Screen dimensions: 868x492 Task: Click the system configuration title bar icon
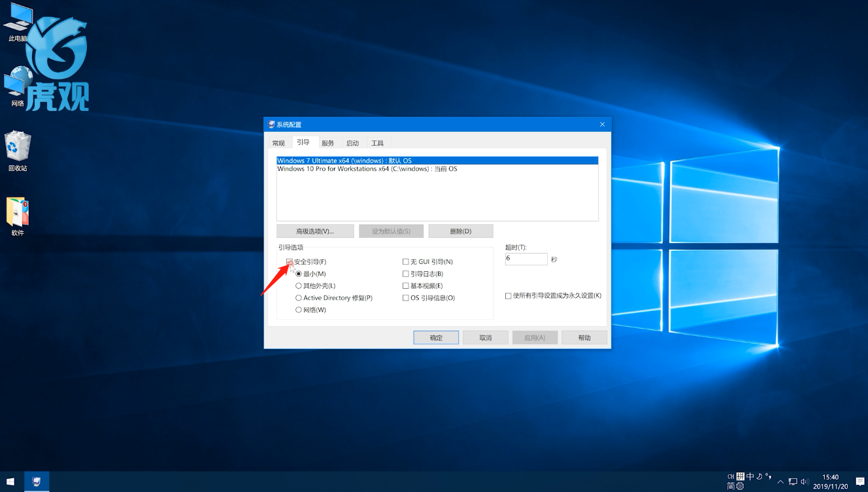coord(271,124)
